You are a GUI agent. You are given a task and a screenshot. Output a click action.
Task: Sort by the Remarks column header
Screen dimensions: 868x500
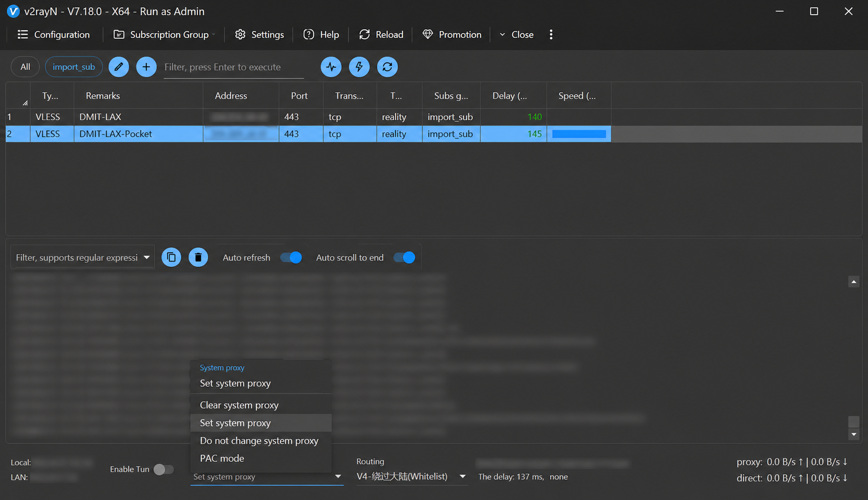pos(138,96)
